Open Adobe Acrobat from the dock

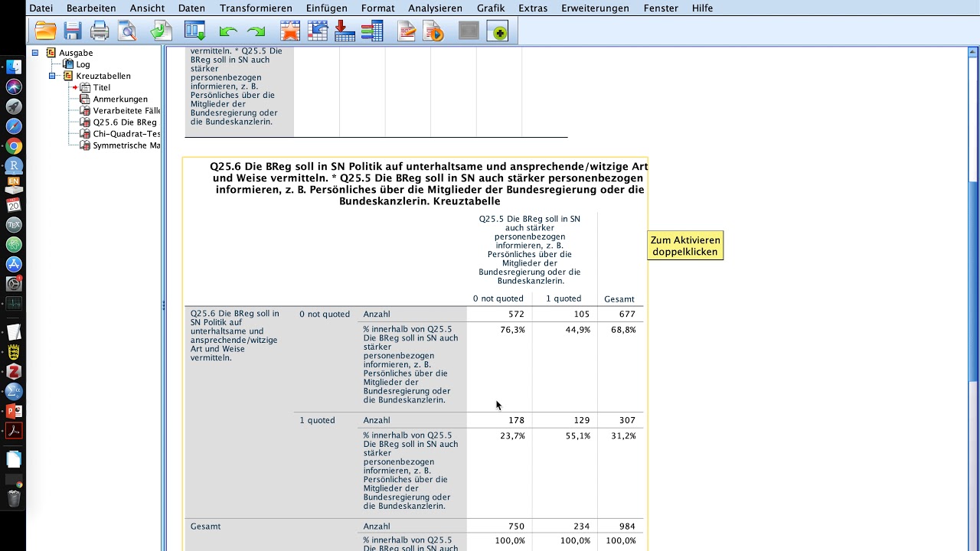pyautogui.click(x=14, y=431)
